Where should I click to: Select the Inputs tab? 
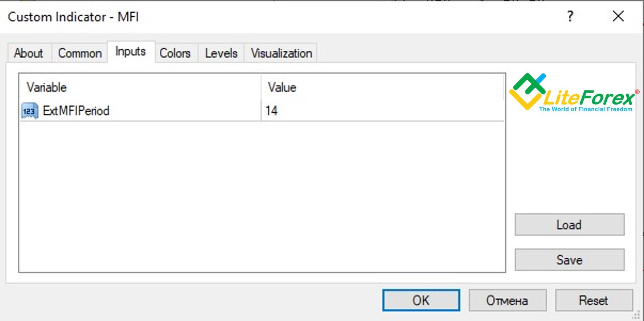point(131,52)
